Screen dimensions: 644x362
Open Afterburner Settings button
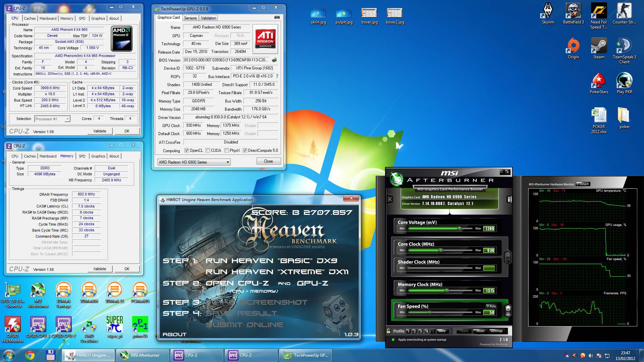tap(496, 331)
